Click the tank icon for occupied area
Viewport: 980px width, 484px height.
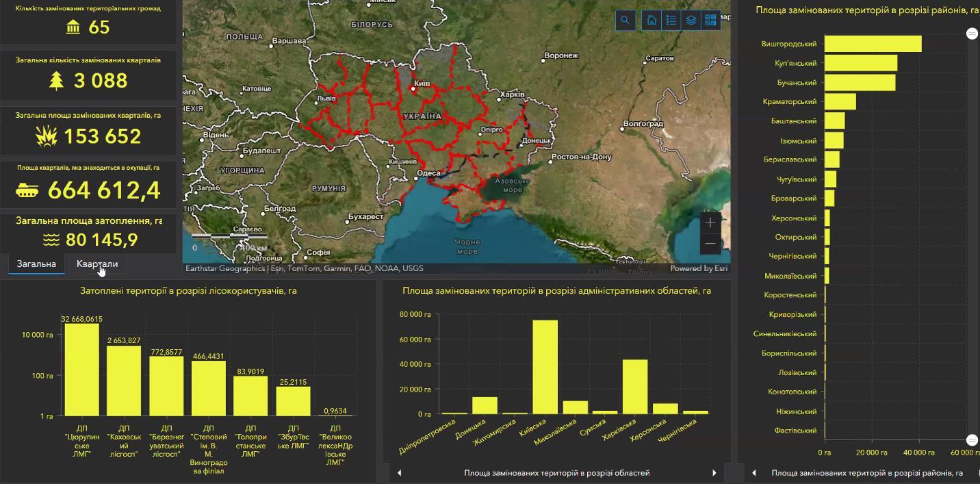[27, 191]
